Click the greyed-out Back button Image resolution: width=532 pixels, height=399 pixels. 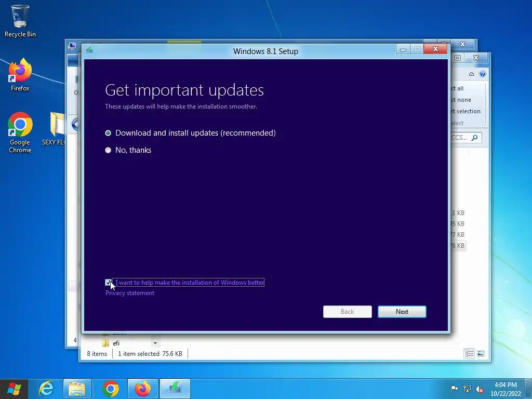pos(348,312)
